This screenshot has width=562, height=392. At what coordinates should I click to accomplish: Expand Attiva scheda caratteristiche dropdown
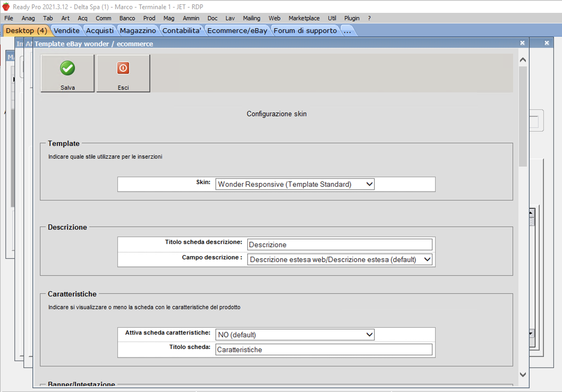tap(295, 335)
